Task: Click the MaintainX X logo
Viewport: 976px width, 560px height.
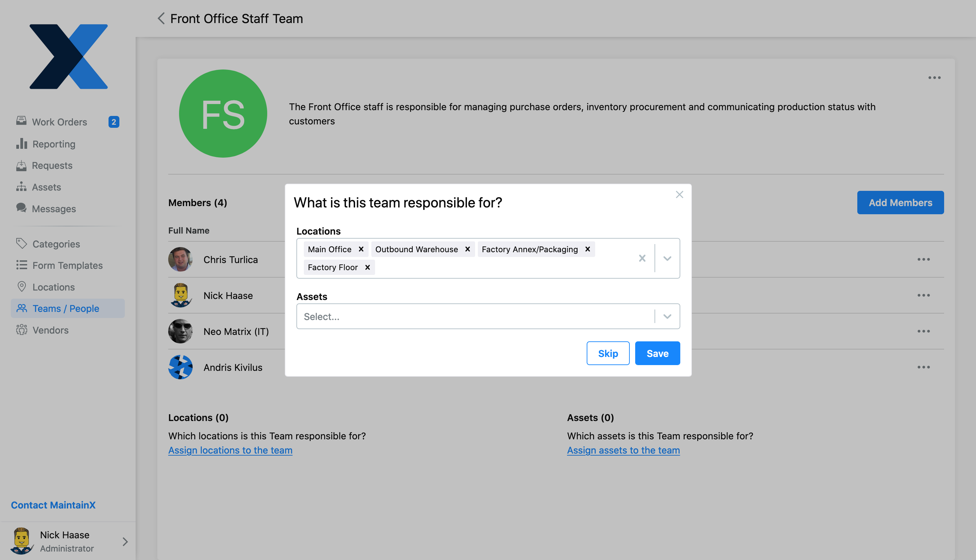Action: [69, 57]
